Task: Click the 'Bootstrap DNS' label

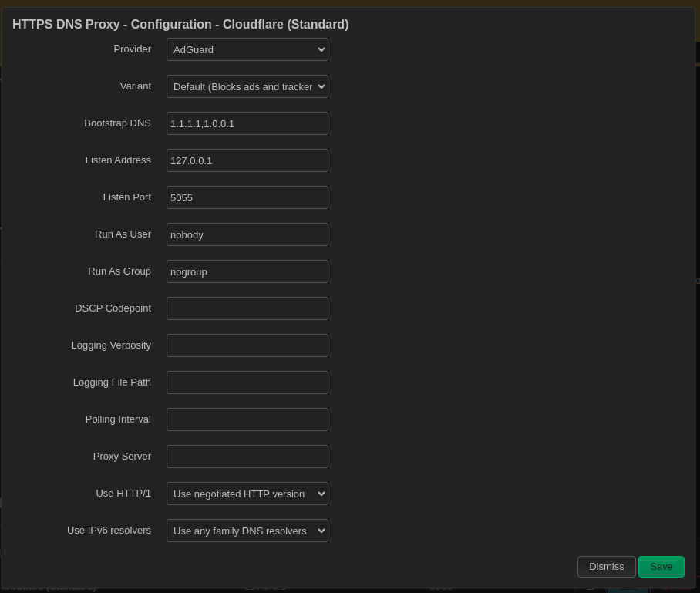Action: pyautogui.click(x=117, y=123)
